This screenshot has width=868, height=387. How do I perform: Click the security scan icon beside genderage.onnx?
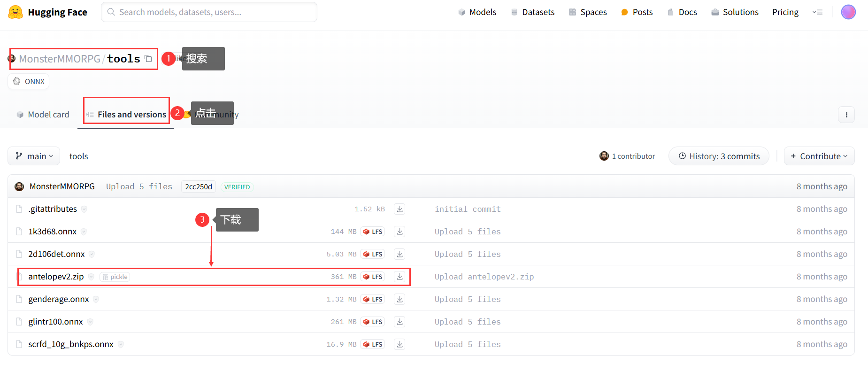pyautogui.click(x=96, y=299)
